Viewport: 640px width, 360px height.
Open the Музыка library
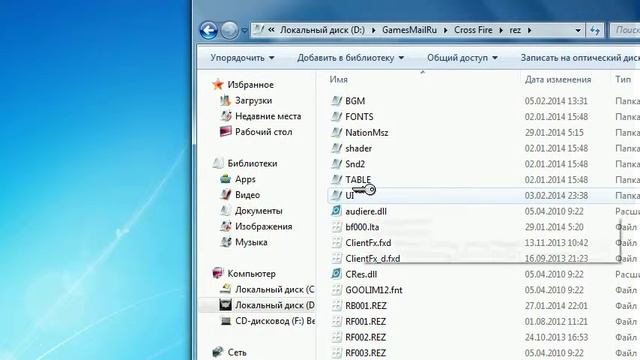coord(251,242)
